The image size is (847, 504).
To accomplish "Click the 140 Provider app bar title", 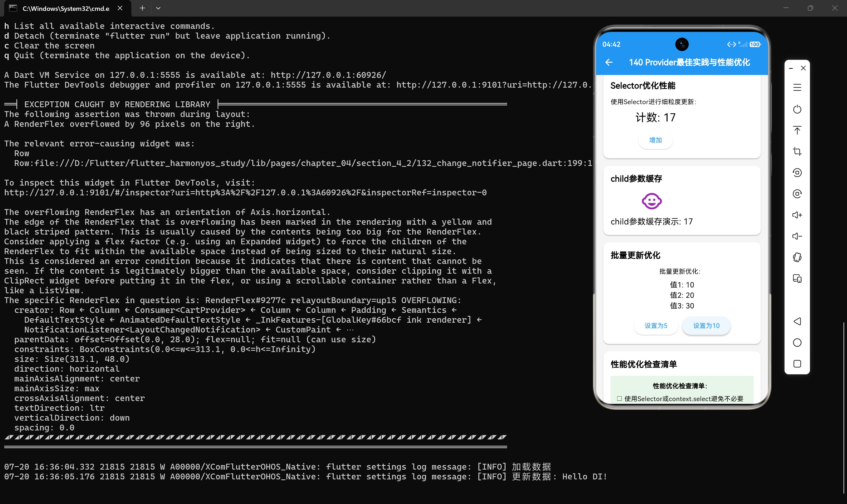I will 689,62.
